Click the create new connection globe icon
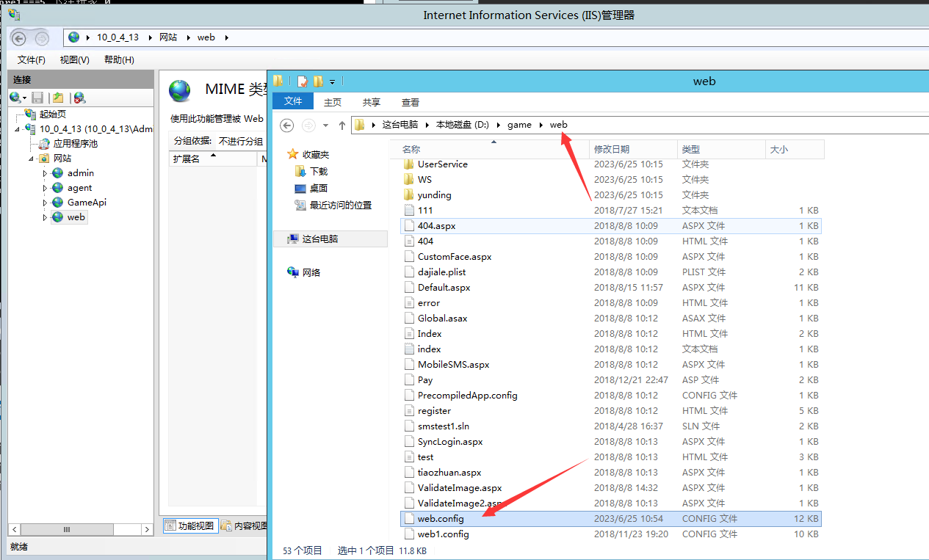Screen dimensions: 929x560 [x=16, y=98]
